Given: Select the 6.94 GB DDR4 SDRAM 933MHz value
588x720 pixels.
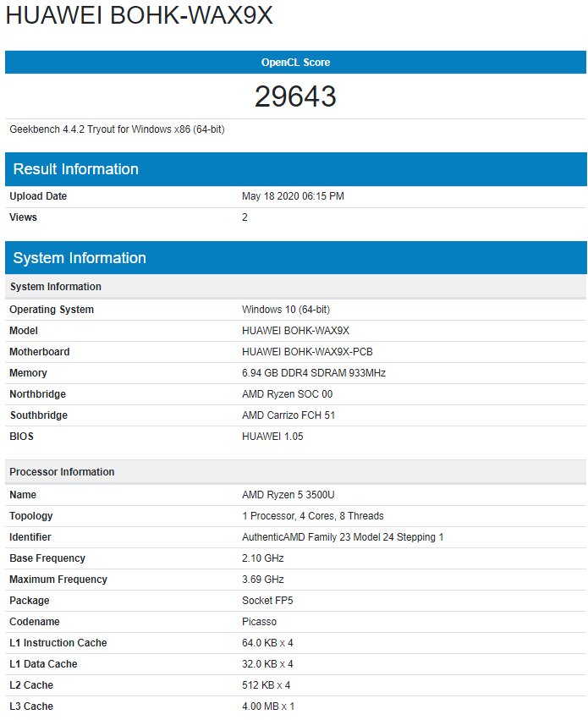Looking at the screenshot, I should click(x=314, y=373).
